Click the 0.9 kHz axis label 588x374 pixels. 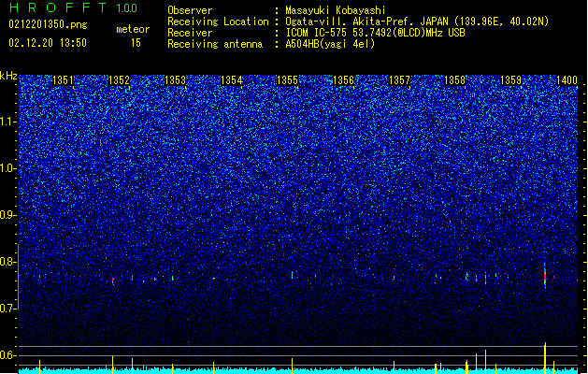pyautogui.click(x=8, y=215)
